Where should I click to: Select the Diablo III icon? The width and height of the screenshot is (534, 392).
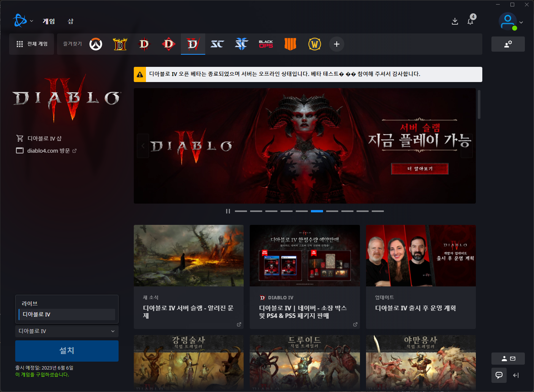pos(144,44)
